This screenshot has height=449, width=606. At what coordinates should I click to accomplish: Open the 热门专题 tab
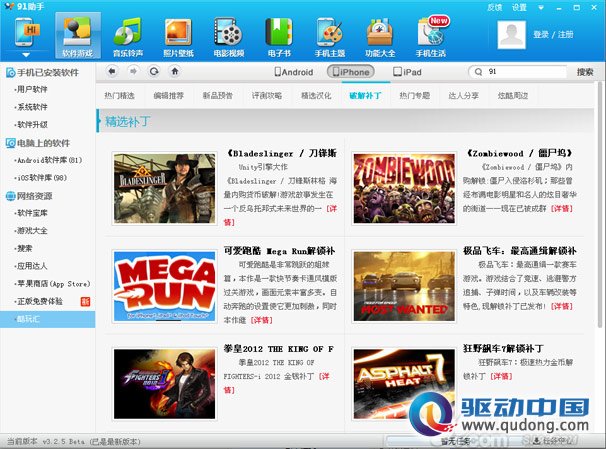coord(414,95)
